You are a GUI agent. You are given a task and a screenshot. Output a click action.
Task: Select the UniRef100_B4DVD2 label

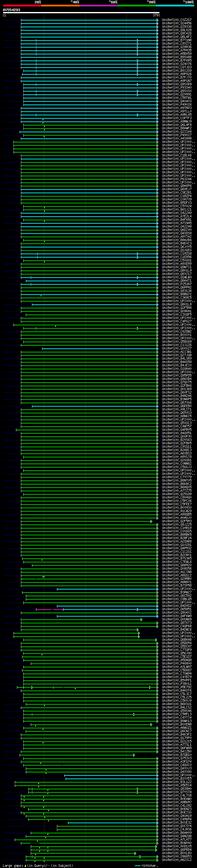[x=177, y=606]
